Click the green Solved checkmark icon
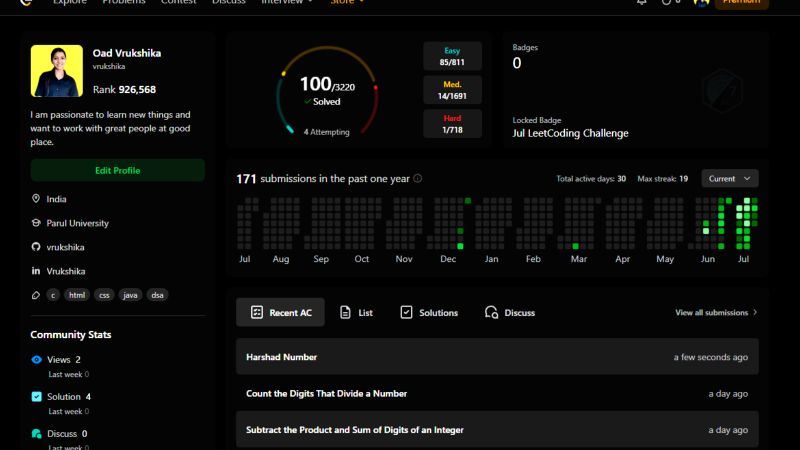Image resolution: width=800 pixels, height=450 pixels. point(308,102)
